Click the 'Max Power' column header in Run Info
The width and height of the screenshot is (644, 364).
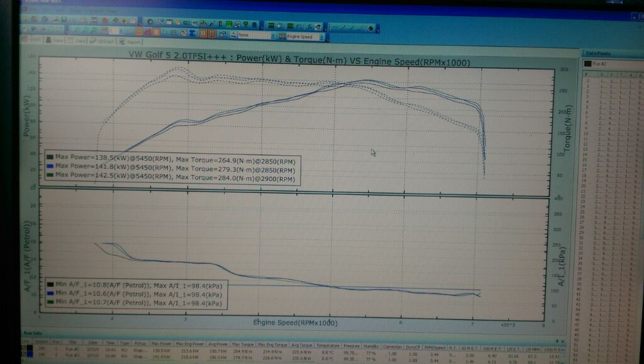click(x=161, y=345)
